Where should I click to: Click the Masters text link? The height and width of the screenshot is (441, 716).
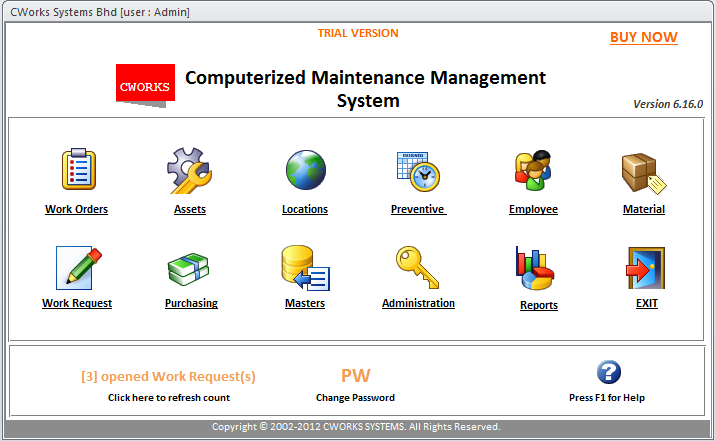[305, 304]
